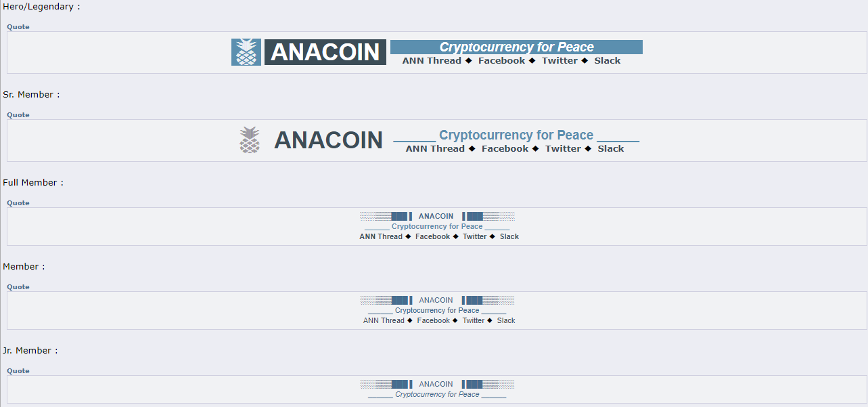868x407 pixels.
Task: Click ANACOIN text in Sr. Member signature
Action: click(x=328, y=140)
